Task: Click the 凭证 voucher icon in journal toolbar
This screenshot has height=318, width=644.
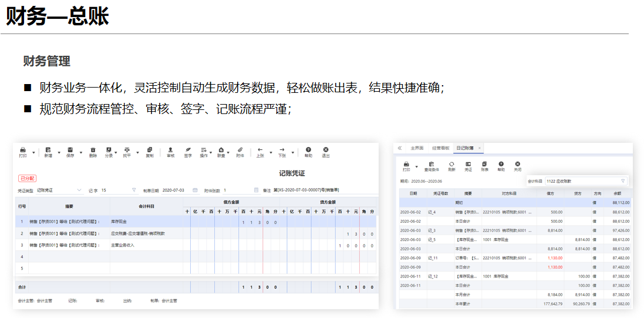Action: pyautogui.click(x=468, y=164)
